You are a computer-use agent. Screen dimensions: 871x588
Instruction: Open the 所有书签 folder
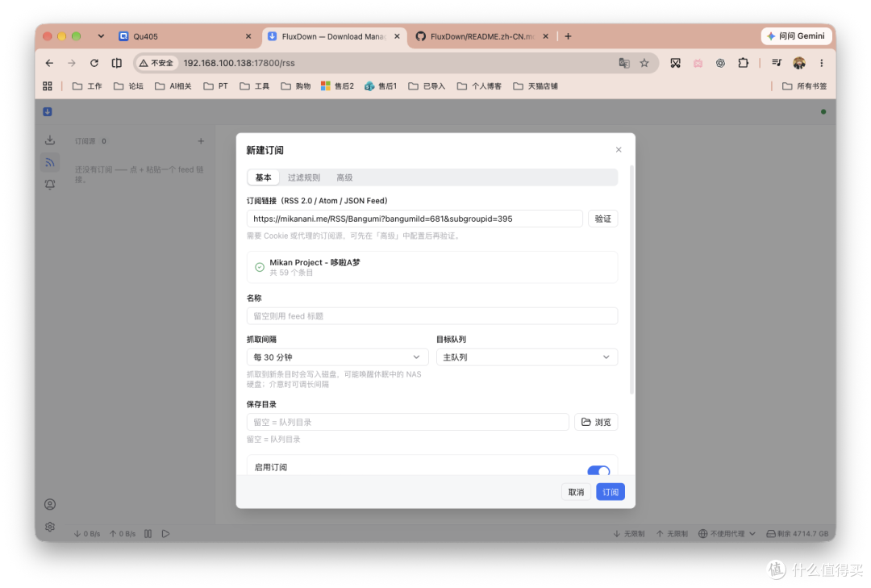pyautogui.click(x=804, y=86)
